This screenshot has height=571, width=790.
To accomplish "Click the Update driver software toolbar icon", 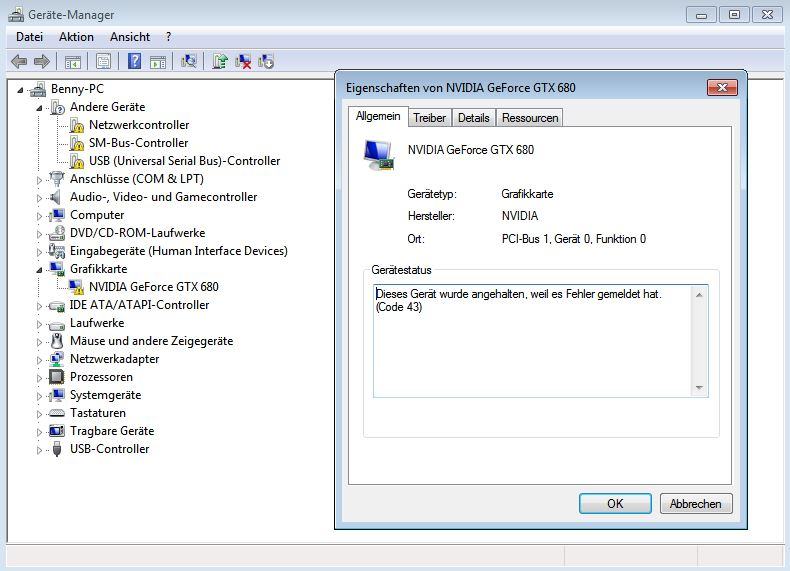I will point(220,61).
